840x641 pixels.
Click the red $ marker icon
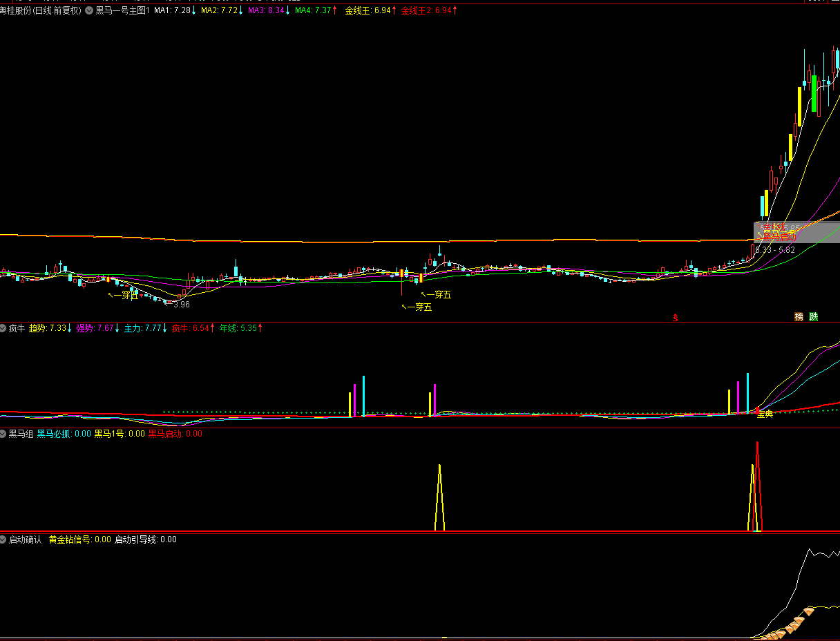(x=676, y=318)
